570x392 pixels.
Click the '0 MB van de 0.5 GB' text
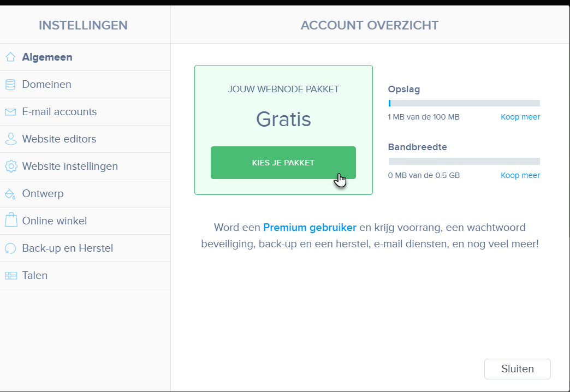(x=424, y=175)
